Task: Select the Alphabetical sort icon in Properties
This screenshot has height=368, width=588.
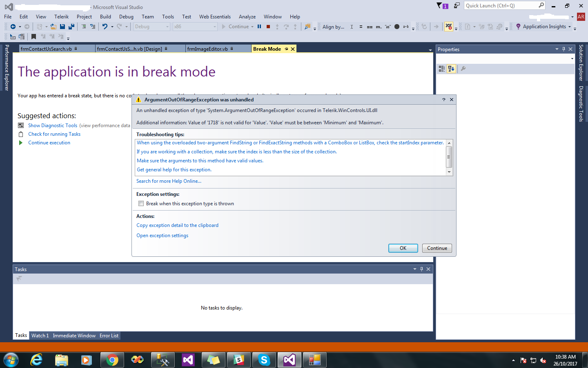Action: point(451,69)
